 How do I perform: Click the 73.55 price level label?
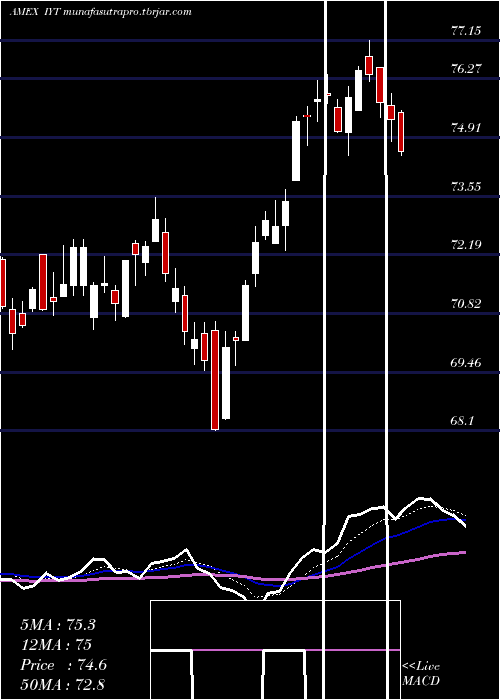pyautogui.click(x=466, y=186)
